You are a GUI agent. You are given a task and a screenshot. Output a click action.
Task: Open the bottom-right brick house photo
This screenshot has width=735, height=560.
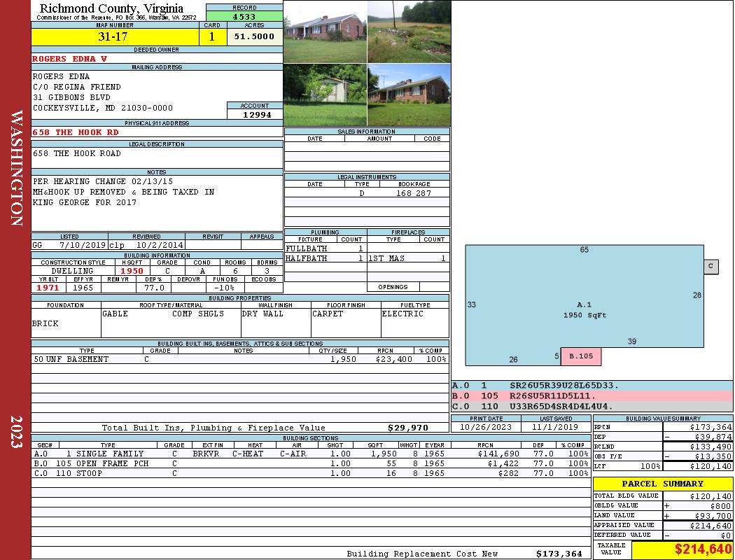409,94
